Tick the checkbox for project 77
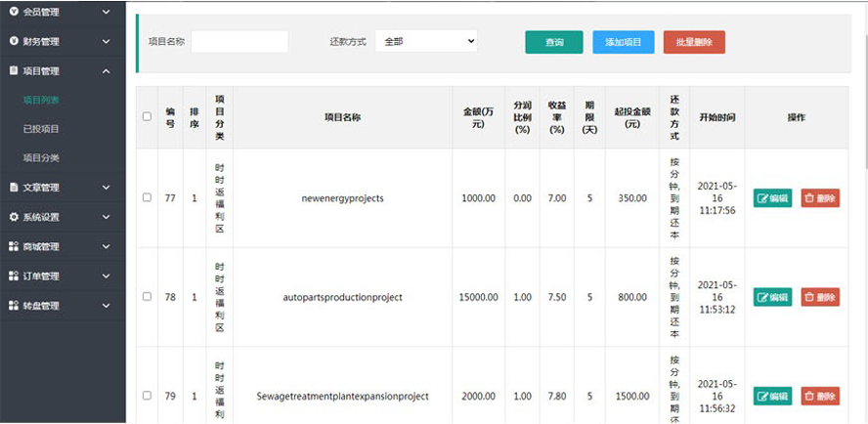The width and height of the screenshot is (868, 424). (x=147, y=197)
